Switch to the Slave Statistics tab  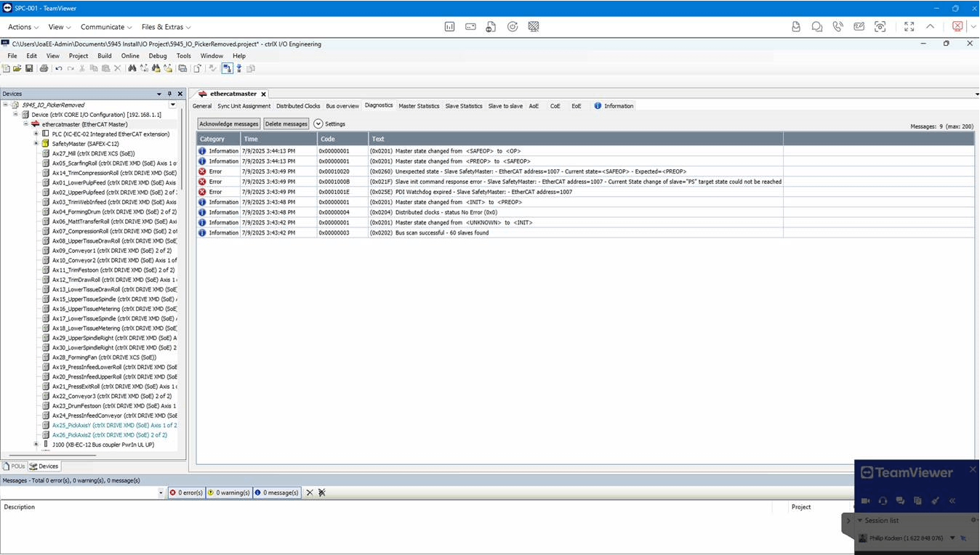point(463,106)
